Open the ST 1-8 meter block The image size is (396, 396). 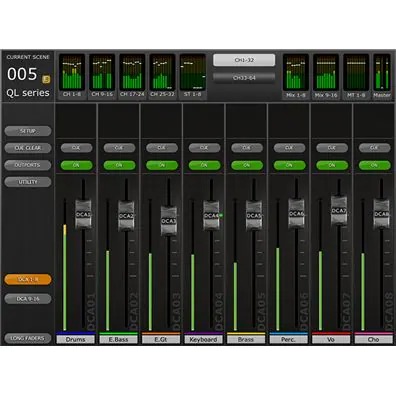tap(193, 76)
